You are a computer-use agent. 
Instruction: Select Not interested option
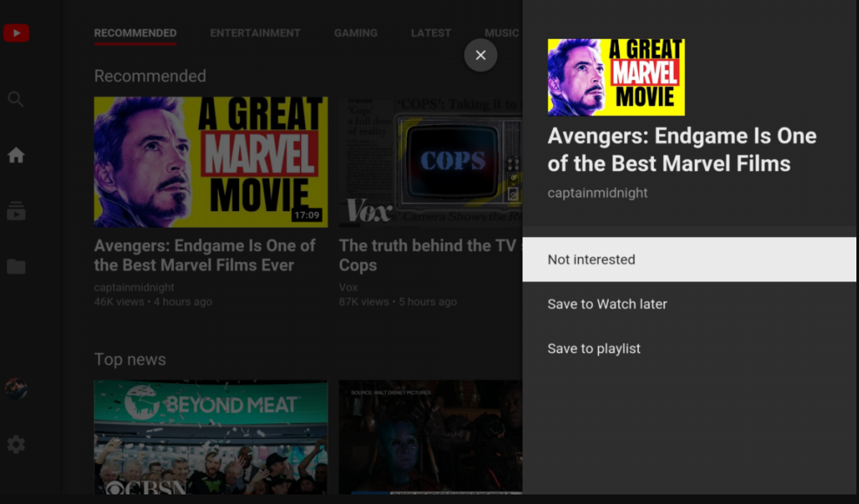tap(689, 260)
